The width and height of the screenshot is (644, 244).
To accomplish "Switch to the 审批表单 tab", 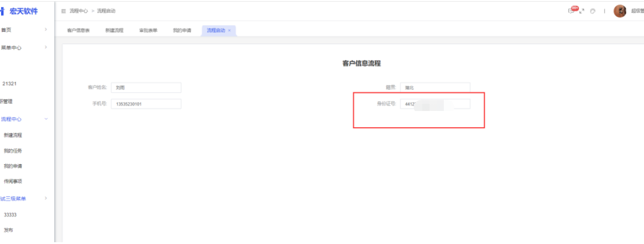I will pyautogui.click(x=148, y=30).
